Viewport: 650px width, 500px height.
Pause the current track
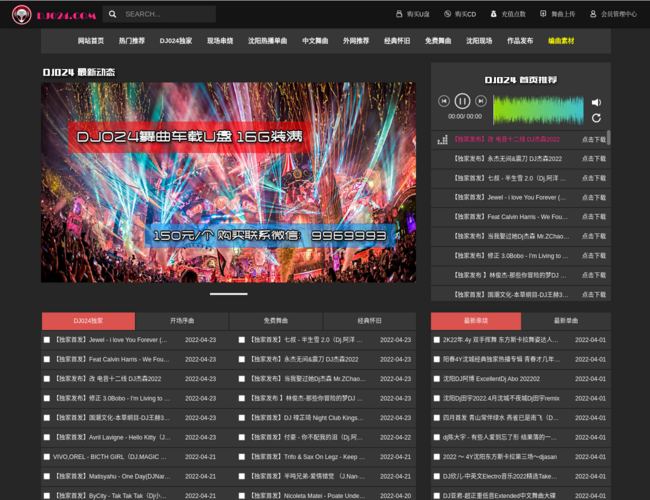pos(462,101)
